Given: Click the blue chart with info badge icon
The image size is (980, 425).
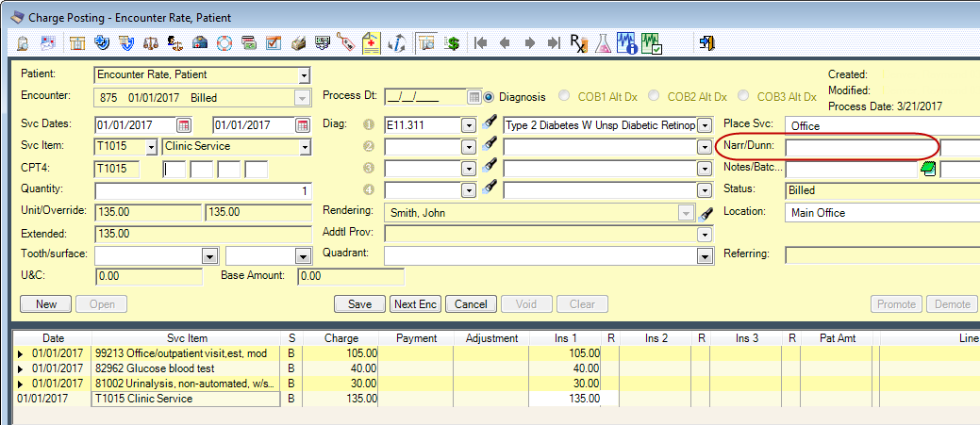Looking at the screenshot, I should point(627,43).
